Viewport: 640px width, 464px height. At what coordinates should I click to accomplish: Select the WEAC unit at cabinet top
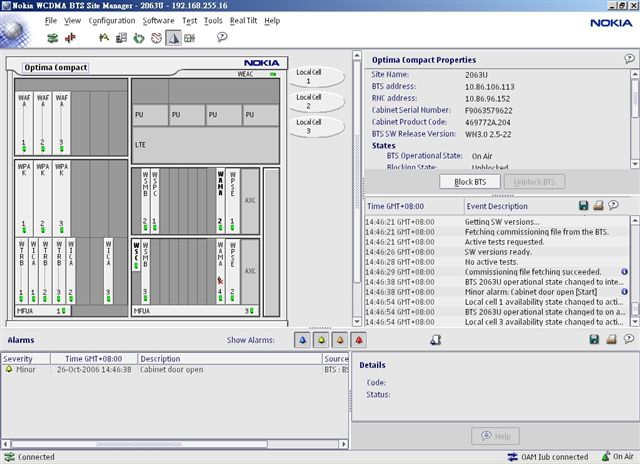coord(257,74)
